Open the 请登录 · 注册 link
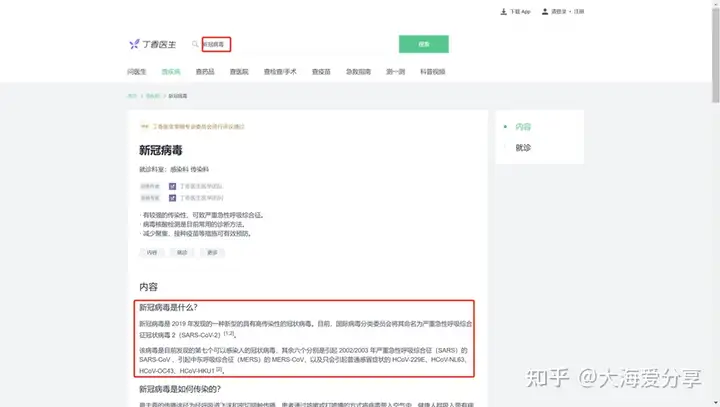Viewport: 720px width, 407px height. tap(568, 11)
